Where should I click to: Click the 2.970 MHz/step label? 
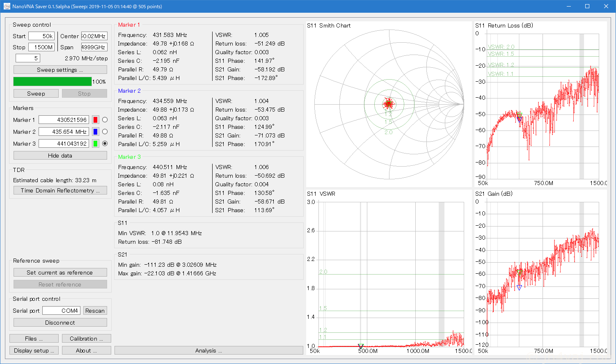coord(86,58)
